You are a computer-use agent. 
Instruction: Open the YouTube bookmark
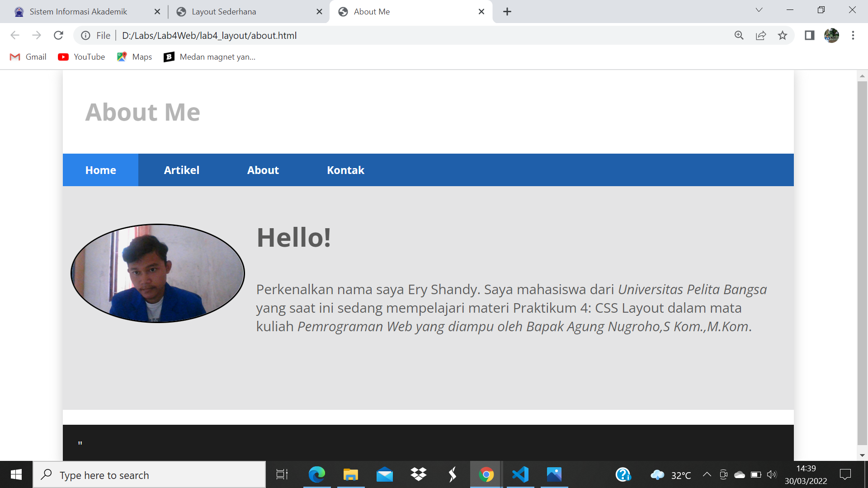click(x=81, y=56)
